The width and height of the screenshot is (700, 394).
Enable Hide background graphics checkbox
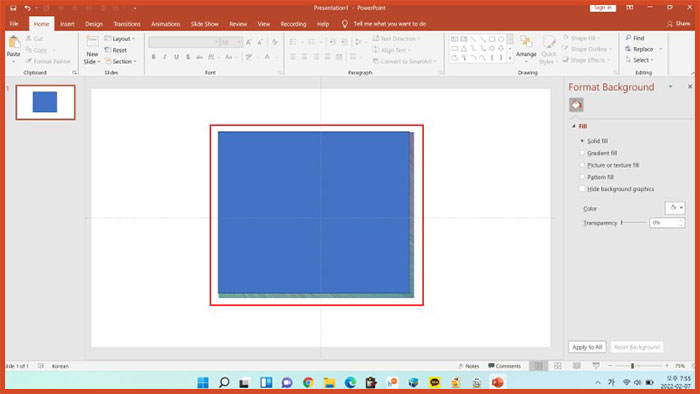(x=582, y=189)
